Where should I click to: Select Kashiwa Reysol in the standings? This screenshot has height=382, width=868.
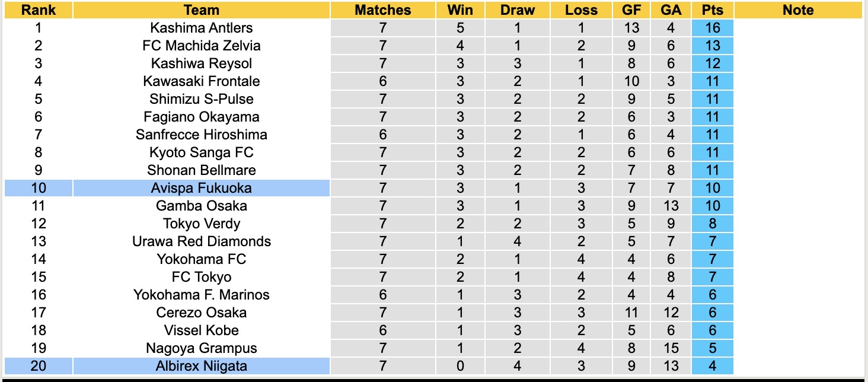pyautogui.click(x=202, y=63)
